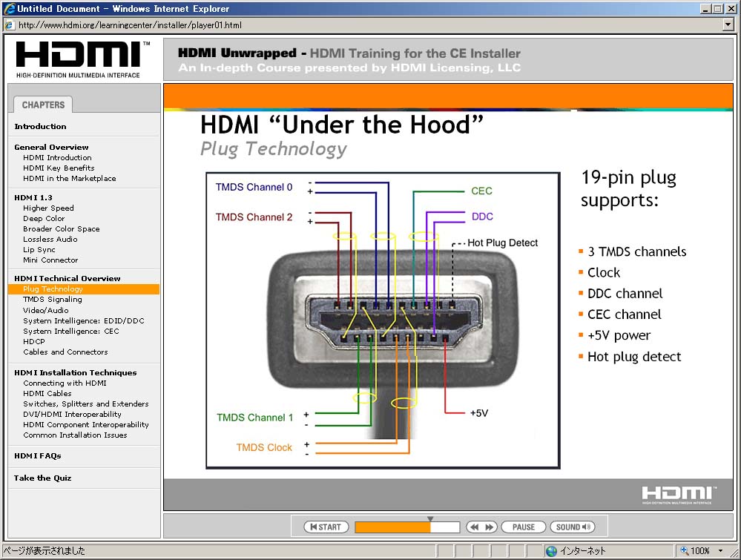This screenshot has height=560, width=741.
Task: Click the Japanese status bar message
Action: coord(45,550)
